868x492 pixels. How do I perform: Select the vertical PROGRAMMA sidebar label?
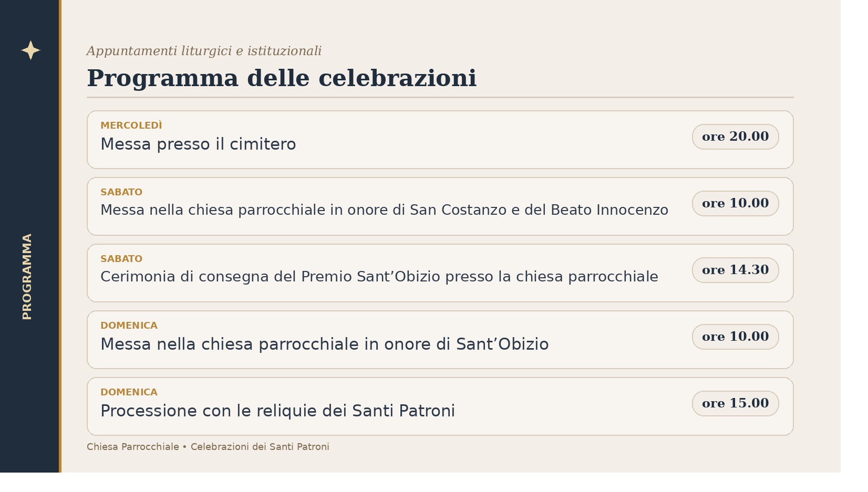[27, 276]
